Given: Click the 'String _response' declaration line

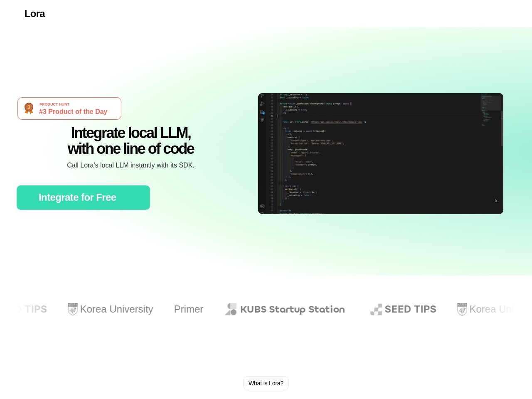Looking at the screenshot, I should point(293,95).
